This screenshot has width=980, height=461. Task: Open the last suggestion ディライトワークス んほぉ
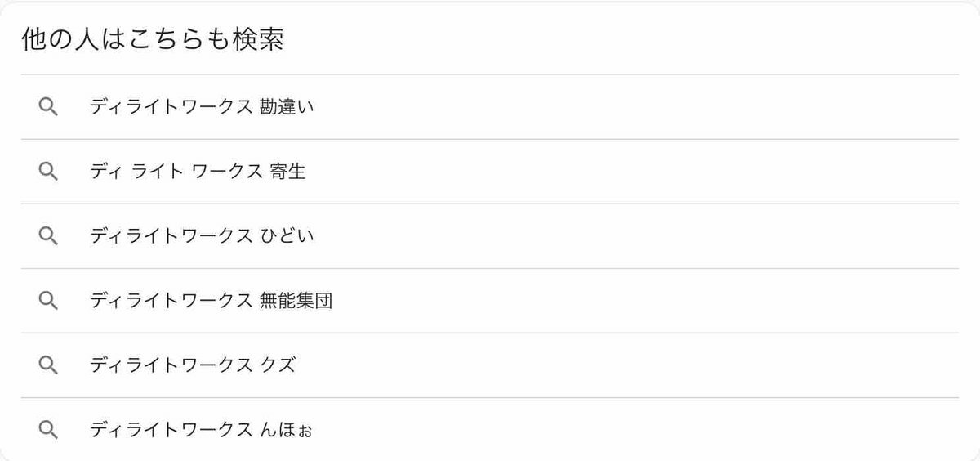pyautogui.click(x=490, y=429)
